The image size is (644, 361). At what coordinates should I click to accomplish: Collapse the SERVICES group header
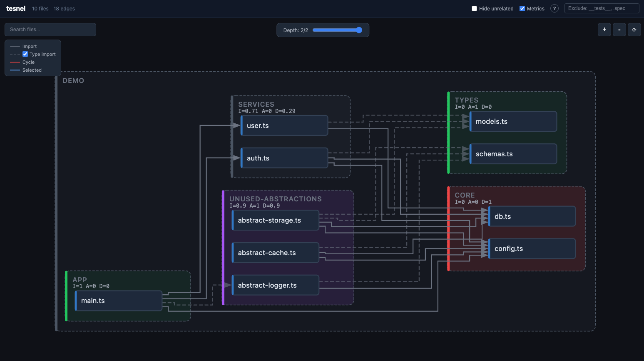(256, 104)
